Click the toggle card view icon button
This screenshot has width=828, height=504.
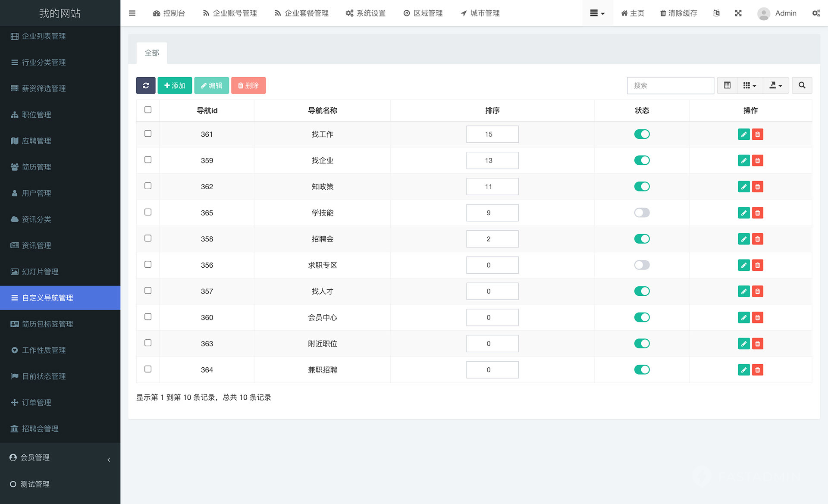[727, 85]
